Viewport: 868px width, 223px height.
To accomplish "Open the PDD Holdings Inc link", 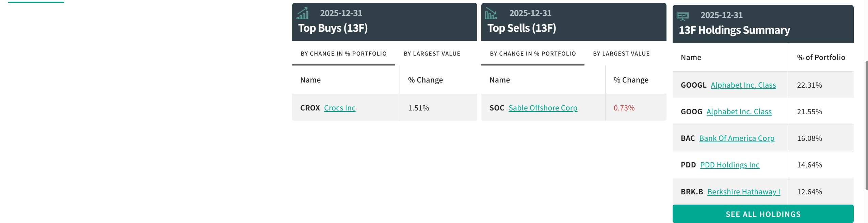I will tap(729, 165).
